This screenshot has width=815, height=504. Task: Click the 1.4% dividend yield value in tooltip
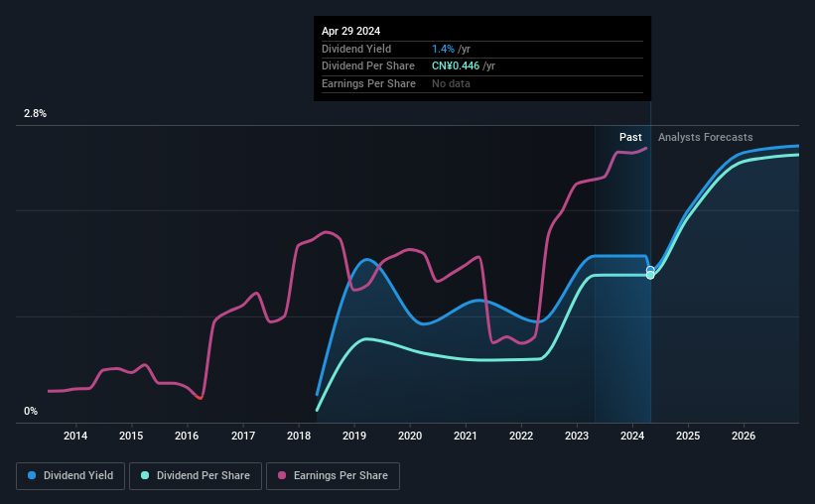(443, 49)
